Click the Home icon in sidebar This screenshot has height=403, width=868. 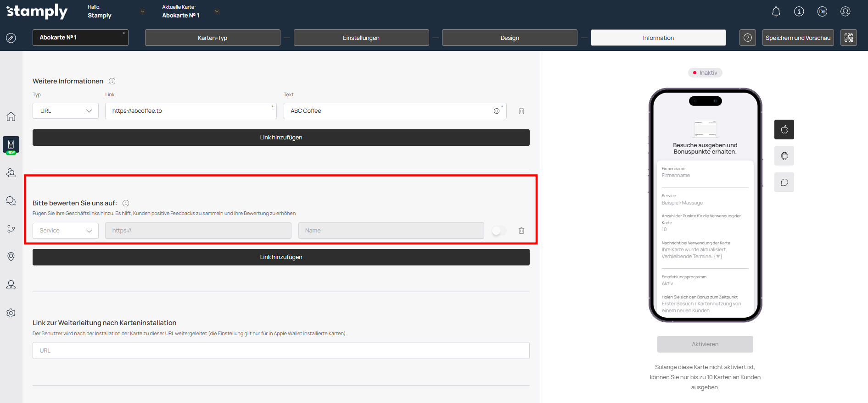tap(11, 116)
